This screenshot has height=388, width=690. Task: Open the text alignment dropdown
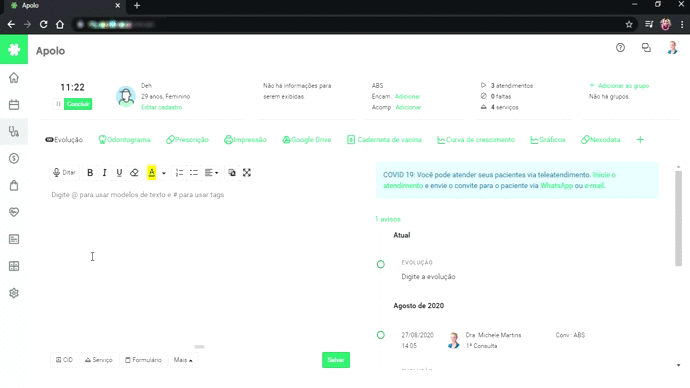[212, 173]
